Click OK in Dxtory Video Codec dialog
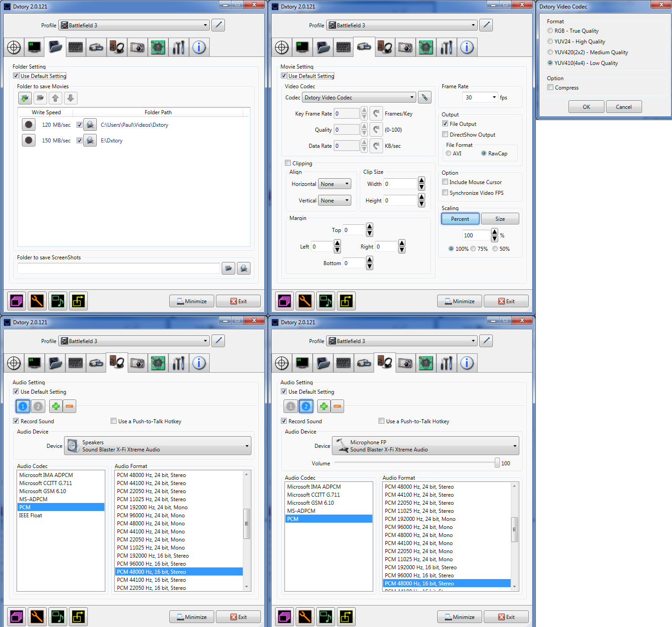Viewport: 672px width, 627px height. click(x=586, y=107)
